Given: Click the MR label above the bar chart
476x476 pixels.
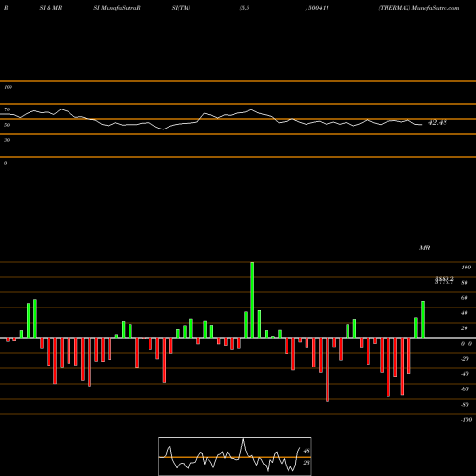Looking at the screenshot, I should [x=425, y=248].
